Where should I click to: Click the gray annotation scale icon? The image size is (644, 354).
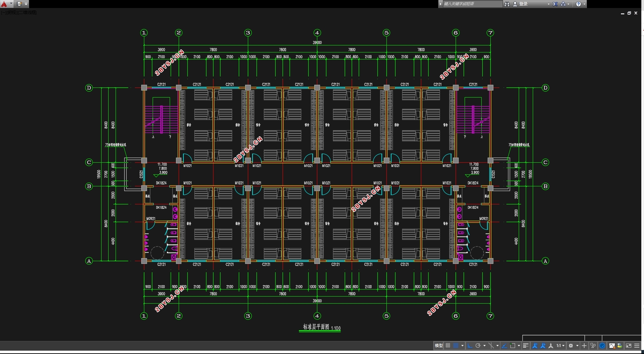point(551,346)
